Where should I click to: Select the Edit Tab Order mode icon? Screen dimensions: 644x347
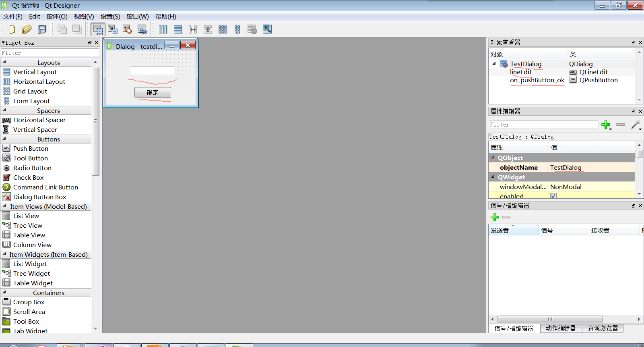point(142,29)
